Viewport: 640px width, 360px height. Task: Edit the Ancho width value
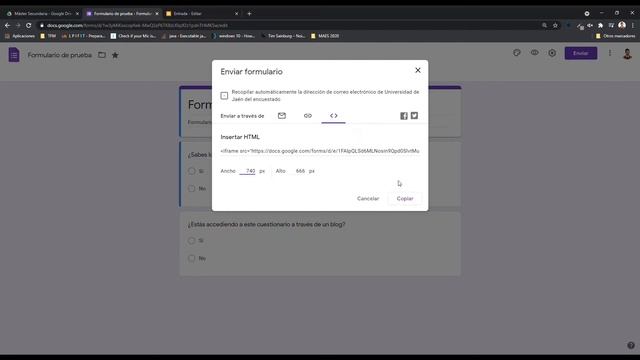247,171
